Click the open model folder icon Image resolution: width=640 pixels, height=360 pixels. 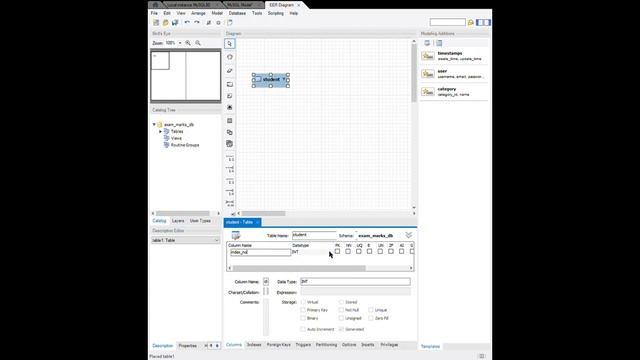point(166,23)
